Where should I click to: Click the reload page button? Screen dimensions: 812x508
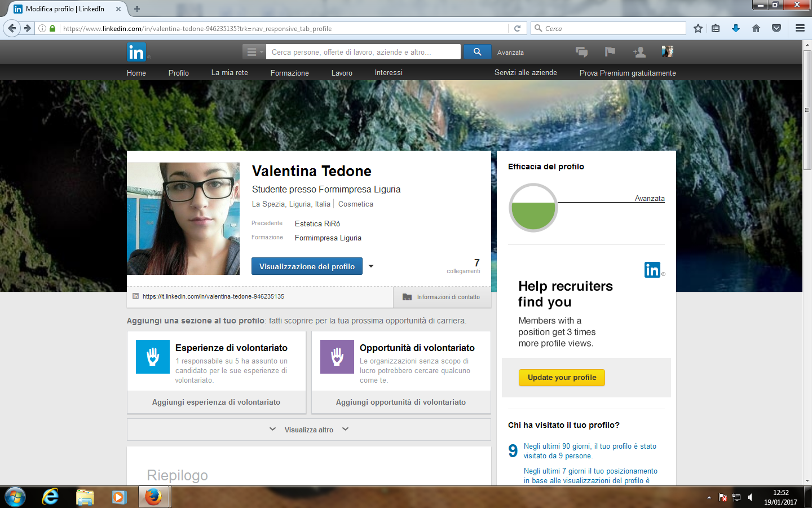[517, 28]
